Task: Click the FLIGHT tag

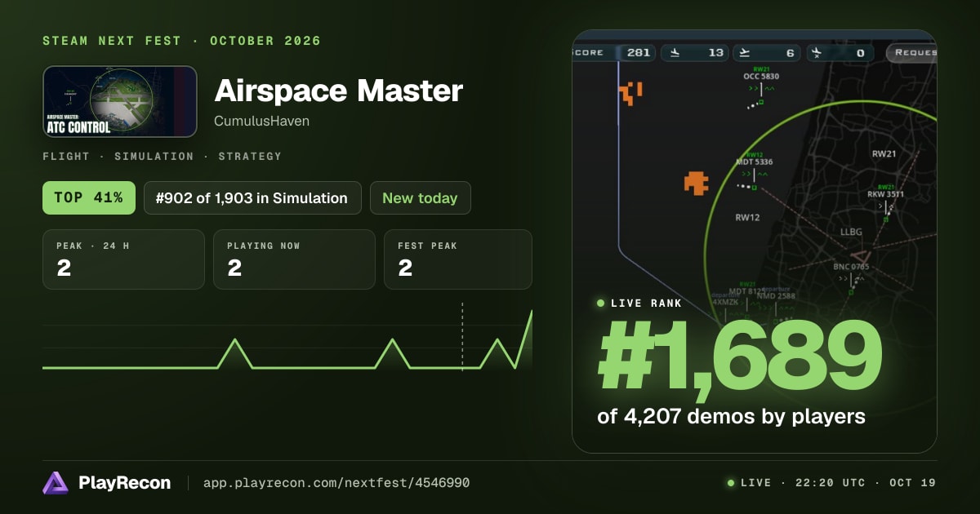Action: point(69,156)
